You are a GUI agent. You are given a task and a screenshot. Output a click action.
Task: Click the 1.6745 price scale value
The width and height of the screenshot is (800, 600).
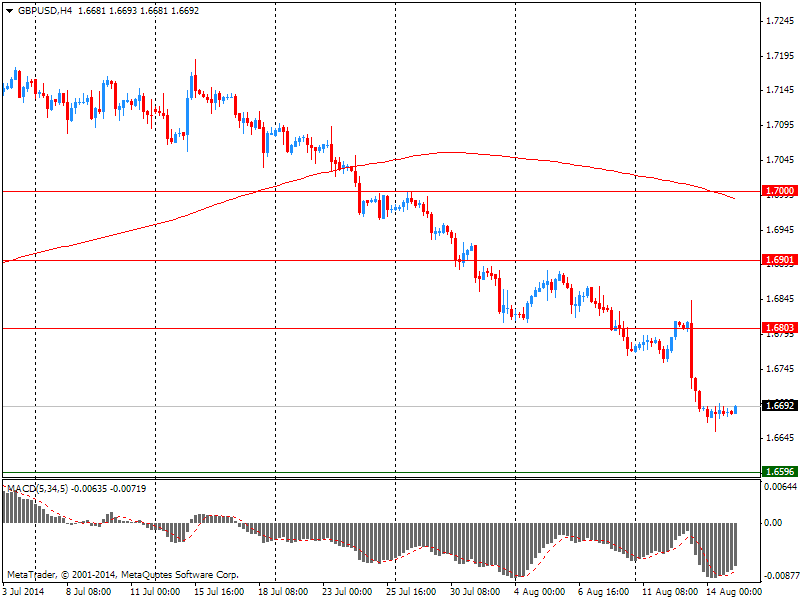point(781,369)
